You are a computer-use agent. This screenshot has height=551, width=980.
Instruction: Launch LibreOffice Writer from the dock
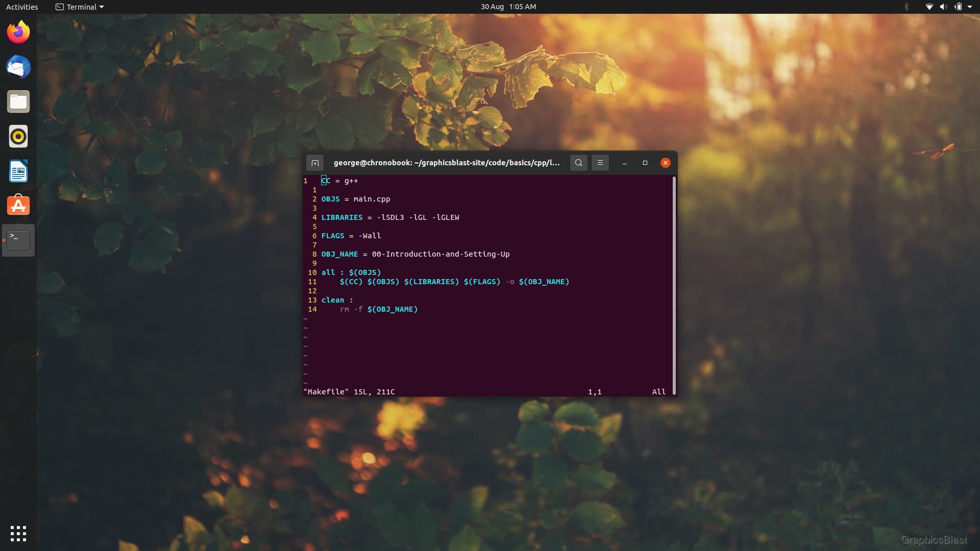[x=18, y=171]
